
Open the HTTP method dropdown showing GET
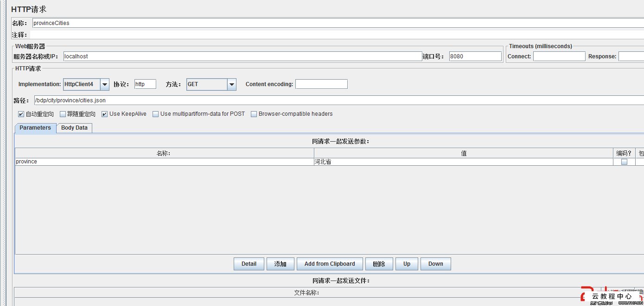point(232,84)
